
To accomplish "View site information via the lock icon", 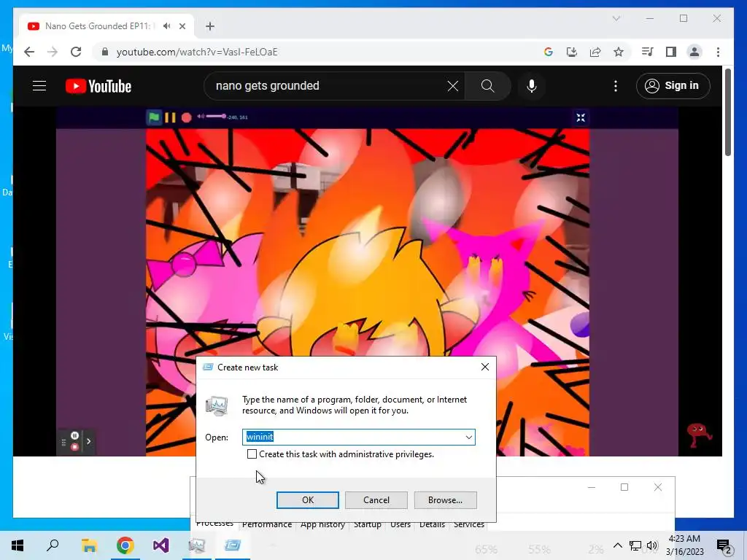I will coord(105,52).
